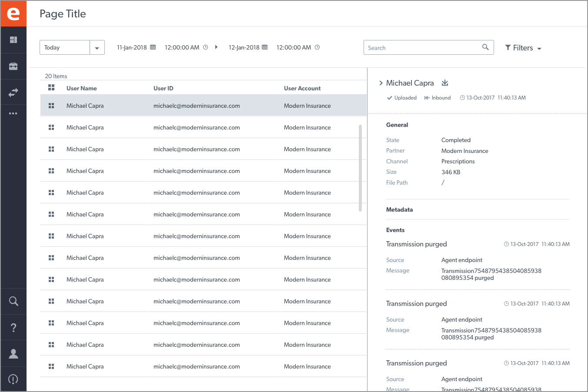Expand the Today date range dropdown
588x392 pixels.
tap(97, 48)
